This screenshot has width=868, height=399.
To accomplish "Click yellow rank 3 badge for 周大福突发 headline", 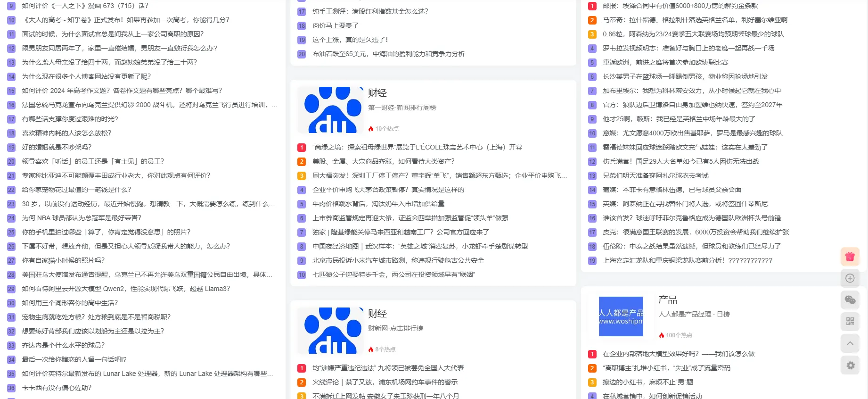I will click(x=302, y=176).
